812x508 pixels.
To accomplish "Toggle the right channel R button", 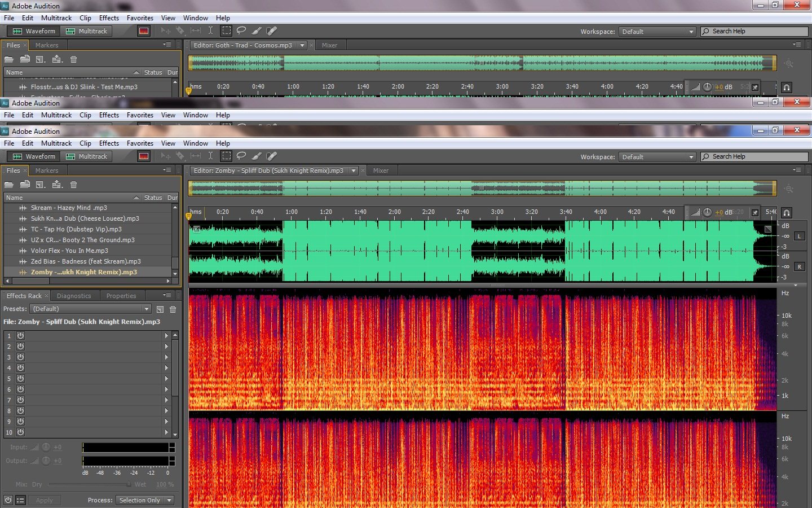I will click(800, 266).
